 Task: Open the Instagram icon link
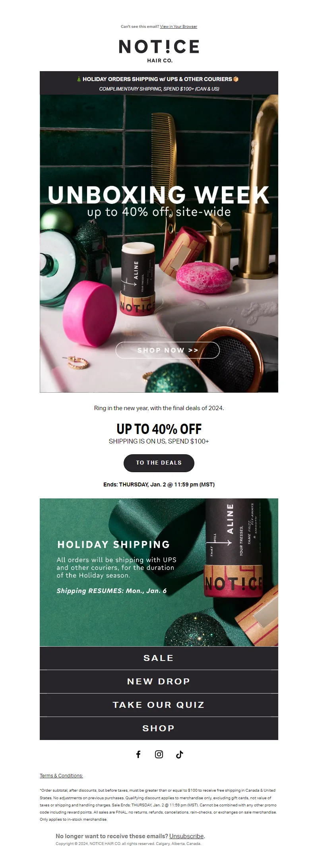click(159, 754)
